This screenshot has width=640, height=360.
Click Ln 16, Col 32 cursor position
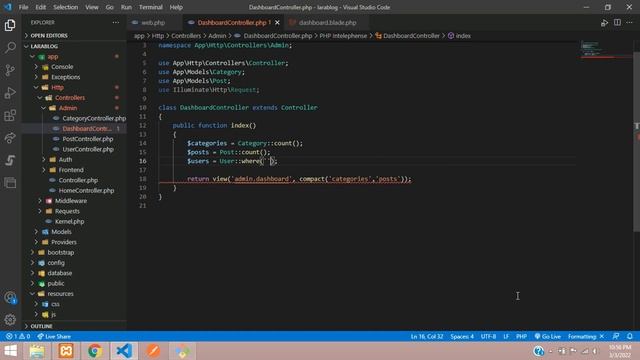(427, 336)
